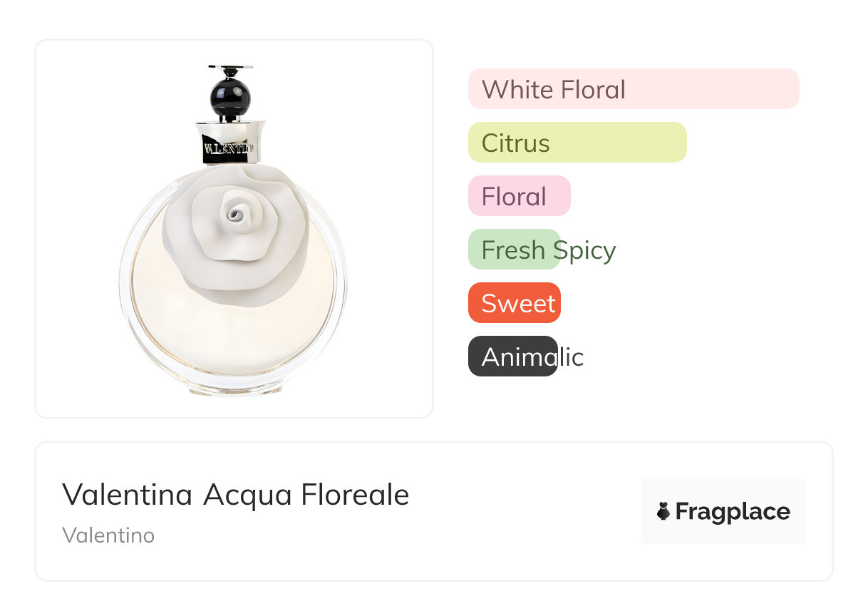Click the 'Spicy' text outside the green bar
The width and height of the screenshot is (868, 616).
coord(589,250)
